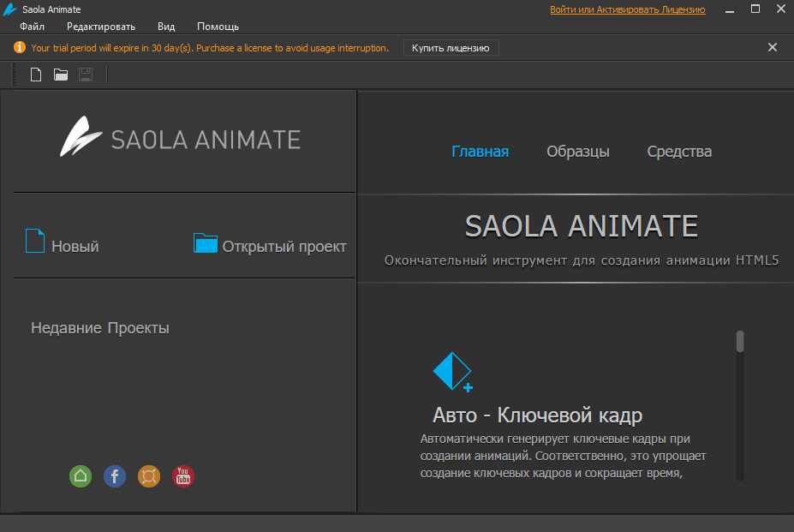Create a new document via toolbar icon
This screenshot has height=532, width=794.
(35, 75)
